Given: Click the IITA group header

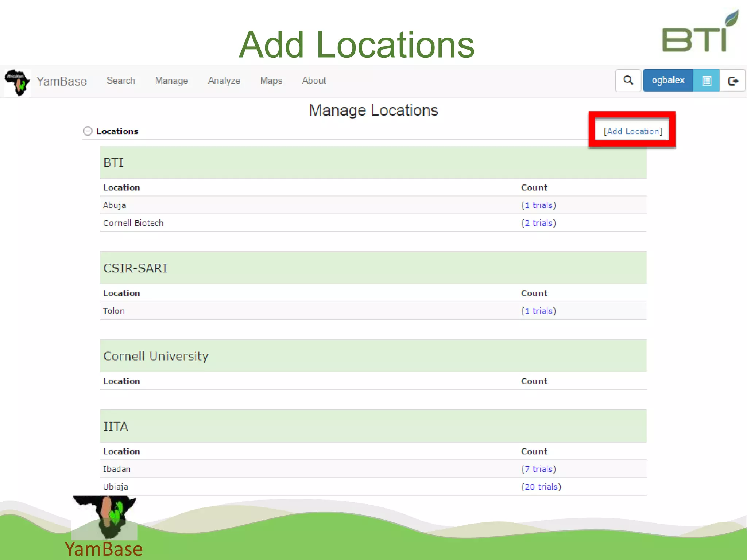Looking at the screenshot, I should pos(373,426).
